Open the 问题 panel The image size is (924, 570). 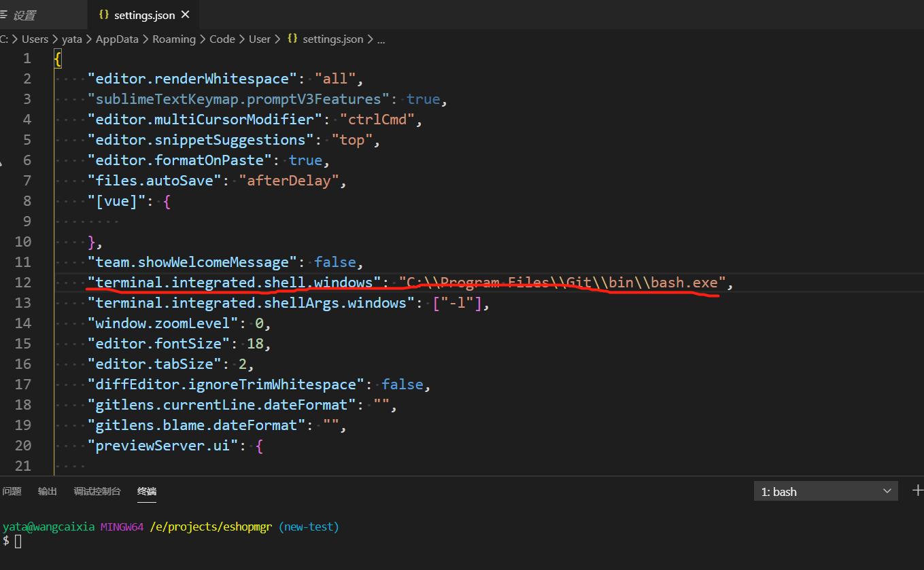(x=12, y=491)
